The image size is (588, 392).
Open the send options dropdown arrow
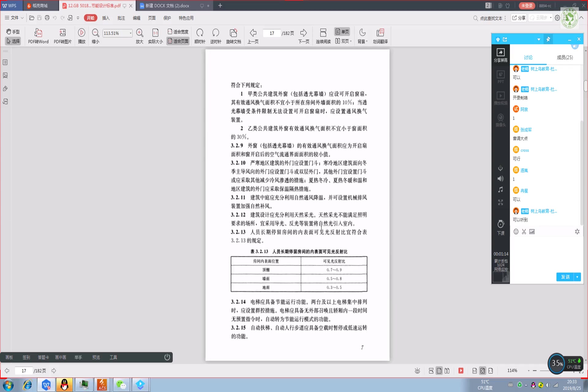[577, 277]
